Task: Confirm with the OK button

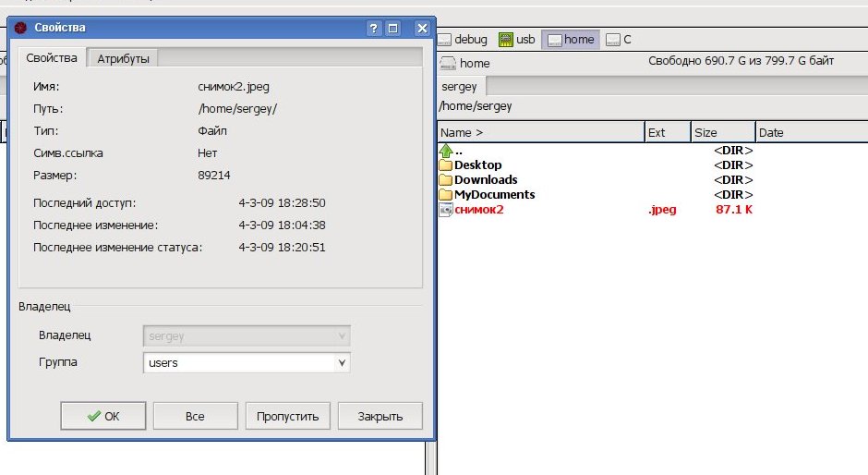Action: [103, 416]
